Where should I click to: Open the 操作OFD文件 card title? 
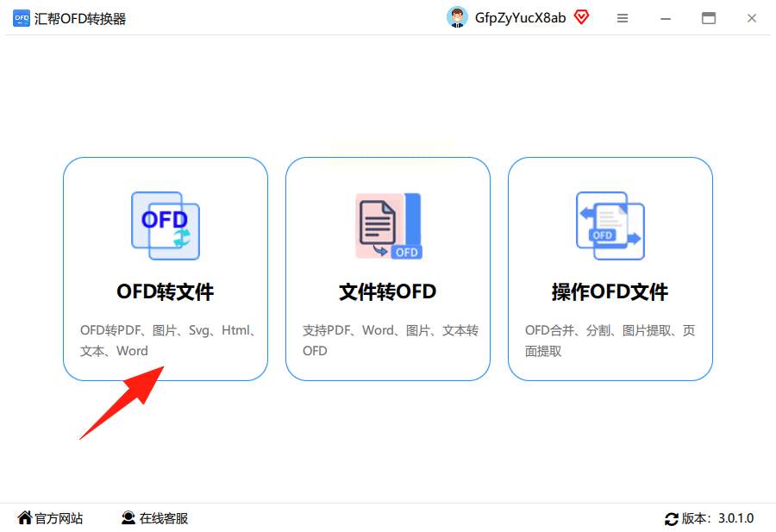pyautogui.click(x=610, y=291)
